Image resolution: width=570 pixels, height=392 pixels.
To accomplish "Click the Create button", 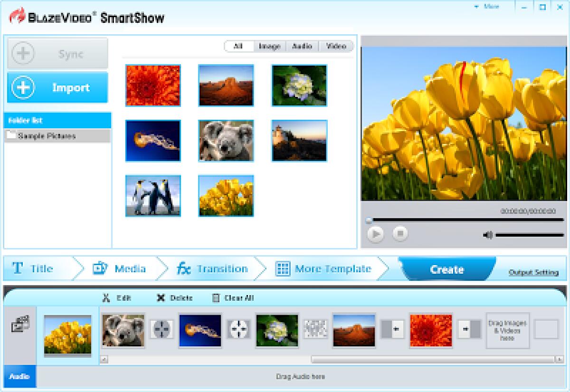I will [446, 269].
